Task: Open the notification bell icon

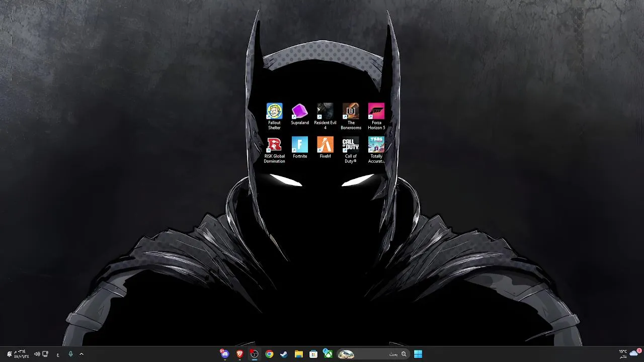Action: (x=9, y=354)
